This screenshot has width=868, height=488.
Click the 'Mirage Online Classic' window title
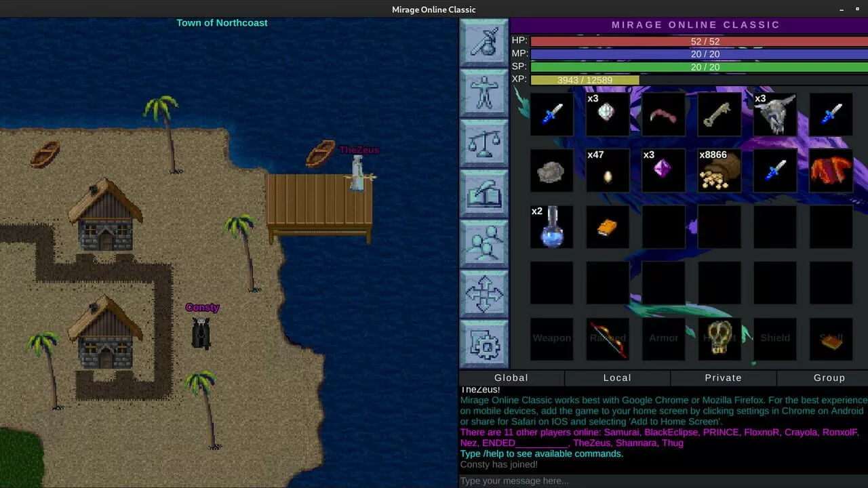click(x=434, y=9)
